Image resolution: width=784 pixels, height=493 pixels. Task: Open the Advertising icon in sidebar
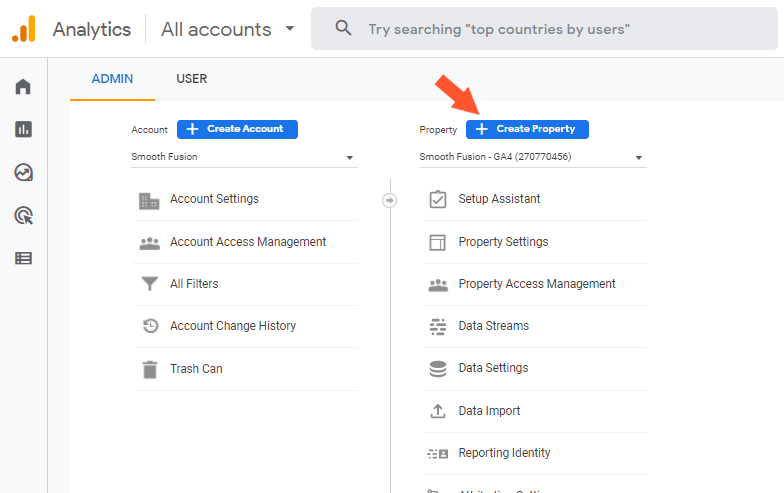pos(23,215)
